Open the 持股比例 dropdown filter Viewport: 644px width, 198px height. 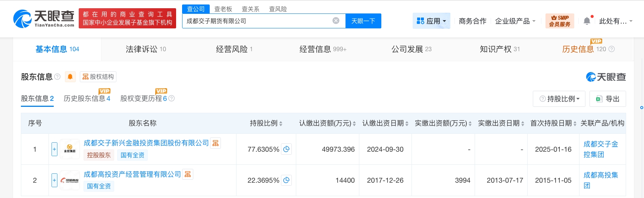(x=559, y=99)
